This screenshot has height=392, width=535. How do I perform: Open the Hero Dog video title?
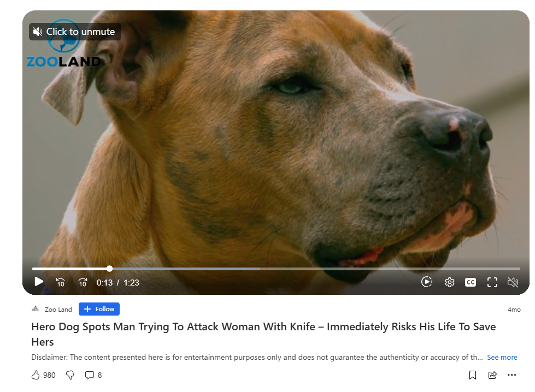263,334
